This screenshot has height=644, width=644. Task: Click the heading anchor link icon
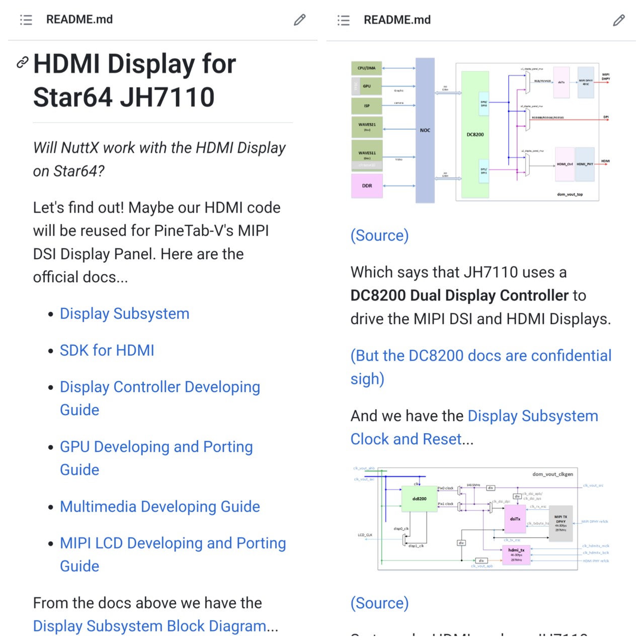[x=22, y=62]
